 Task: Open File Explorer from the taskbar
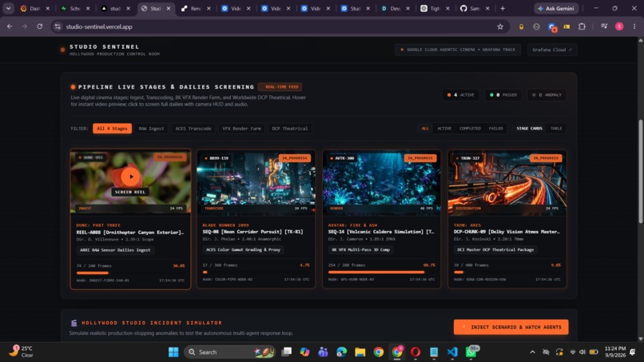point(360,352)
